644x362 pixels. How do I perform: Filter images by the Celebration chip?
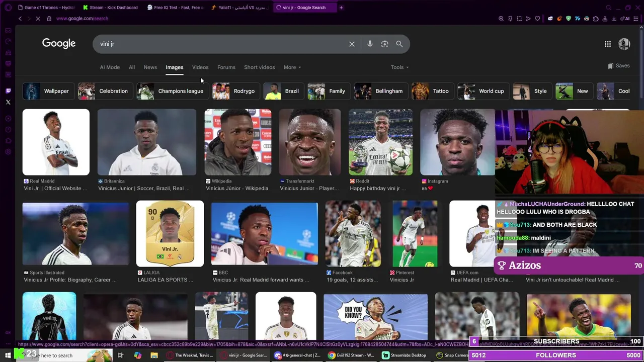click(105, 91)
